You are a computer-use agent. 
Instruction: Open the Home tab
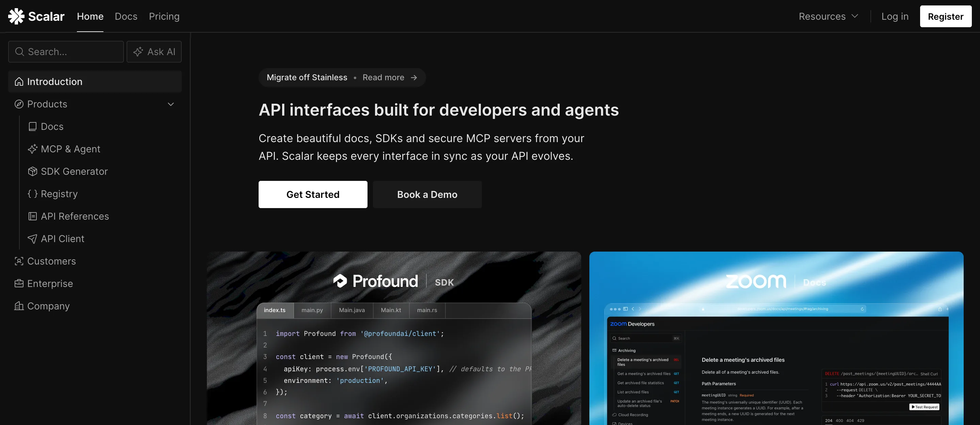pos(90,16)
